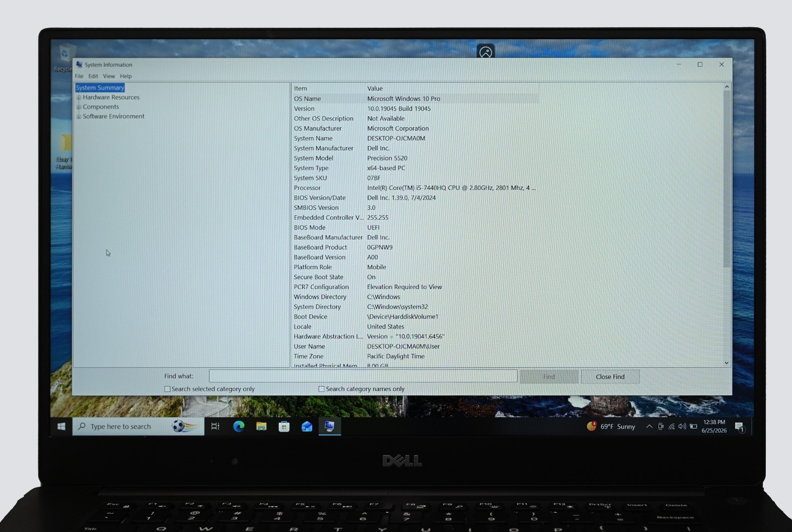Screen dimensions: 792x532
Task: Click the System Information title bar icon
Action: (79, 64)
